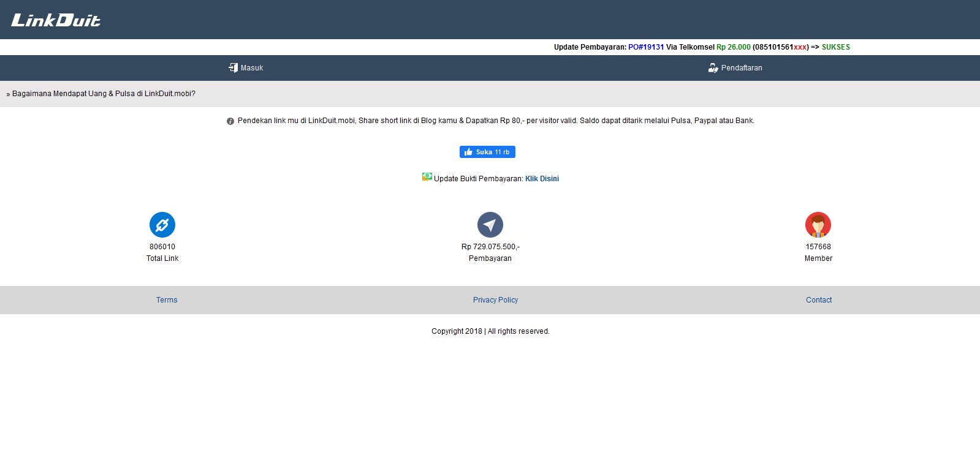The width and height of the screenshot is (980, 455).
Task: Click the Facebook Suka like button
Action: tap(487, 152)
